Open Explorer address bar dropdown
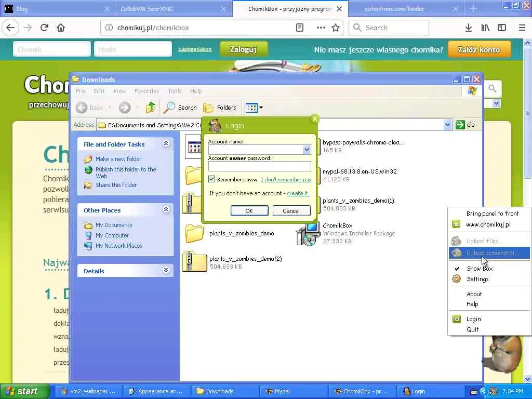Screen dimensions: 532x399 447,125
